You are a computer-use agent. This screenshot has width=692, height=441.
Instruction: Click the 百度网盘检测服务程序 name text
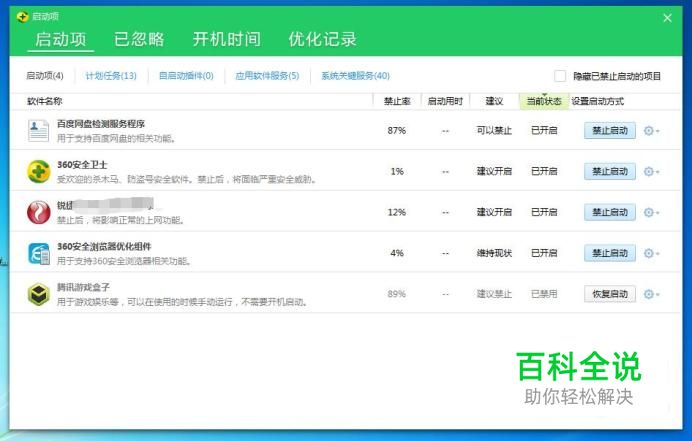[x=101, y=124]
